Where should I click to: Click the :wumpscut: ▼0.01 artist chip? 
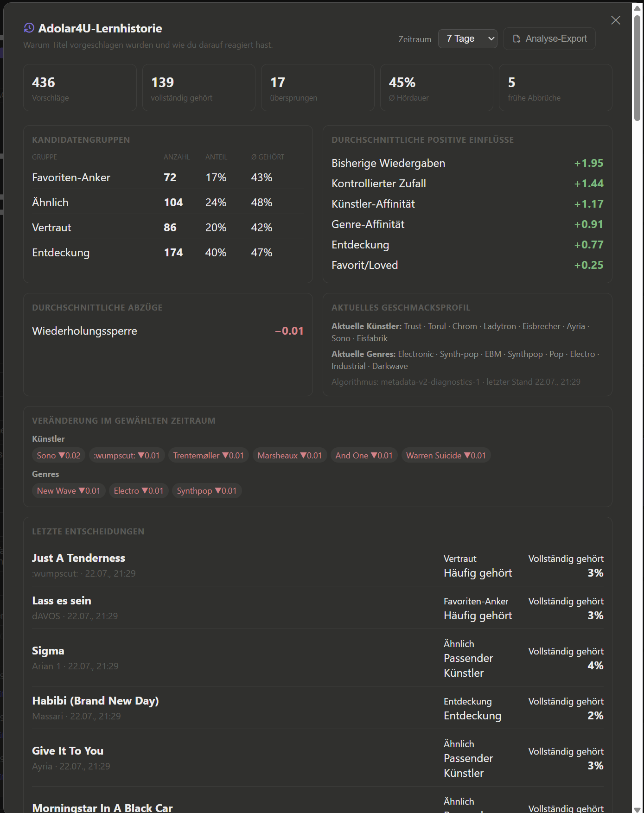pyautogui.click(x=127, y=456)
